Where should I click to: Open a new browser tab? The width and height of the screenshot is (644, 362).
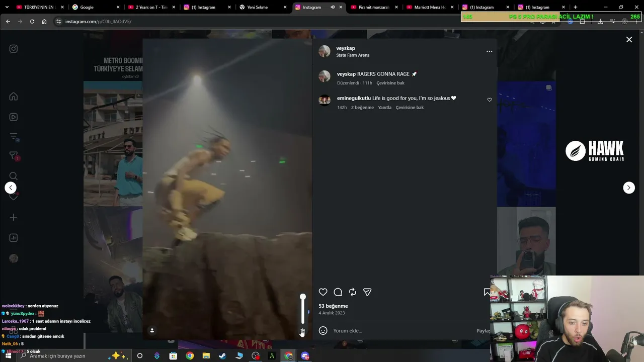(575, 8)
